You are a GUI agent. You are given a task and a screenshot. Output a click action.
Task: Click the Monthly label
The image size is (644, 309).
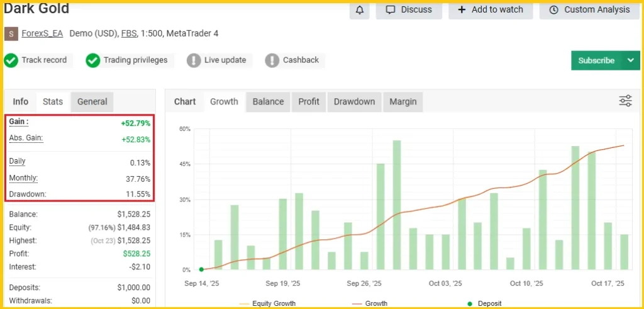(x=23, y=178)
